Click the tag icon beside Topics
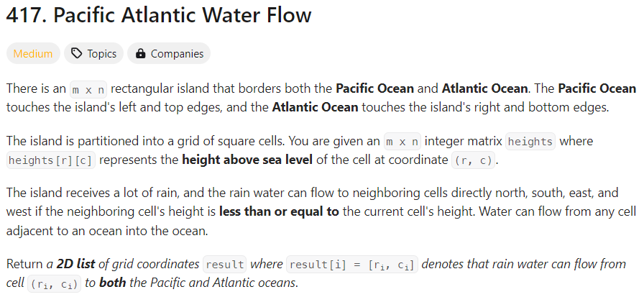The width and height of the screenshot is (644, 297). (x=76, y=53)
